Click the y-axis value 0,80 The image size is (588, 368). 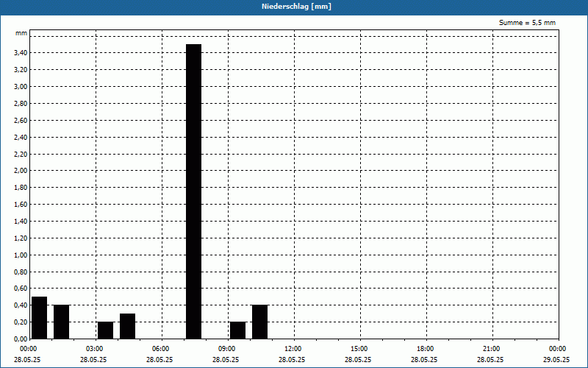point(21,272)
